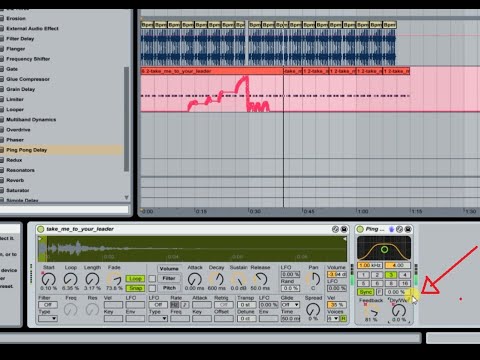Screen dimensions: 480x360
Task: Click the Volume -3.94 dB field
Action: coord(337,274)
